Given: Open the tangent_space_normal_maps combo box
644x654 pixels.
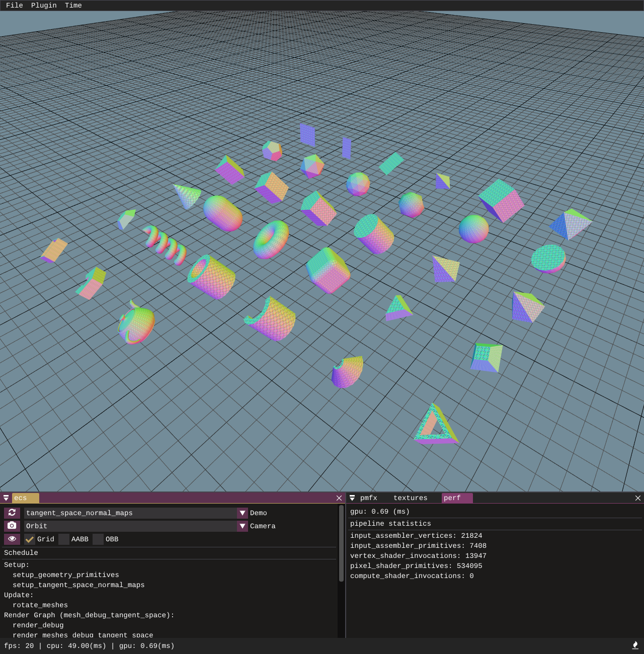Looking at the screenshot, I should coord(130,513).
